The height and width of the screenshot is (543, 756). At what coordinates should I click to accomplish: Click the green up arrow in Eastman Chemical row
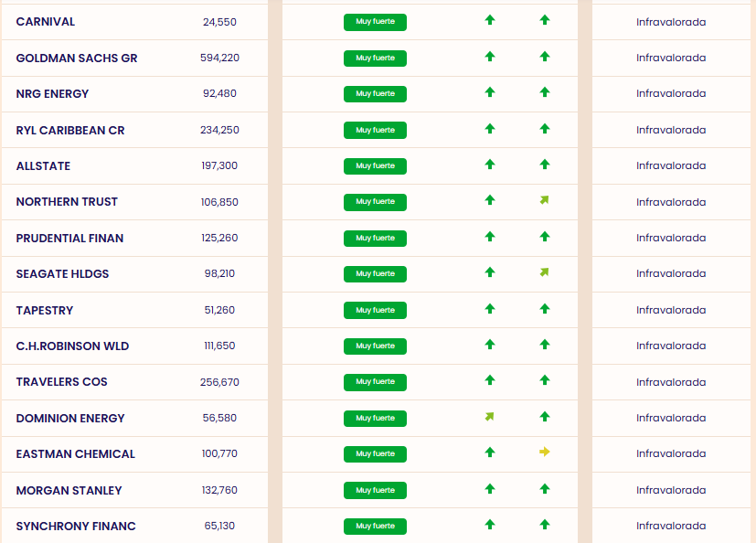point(490,452)
